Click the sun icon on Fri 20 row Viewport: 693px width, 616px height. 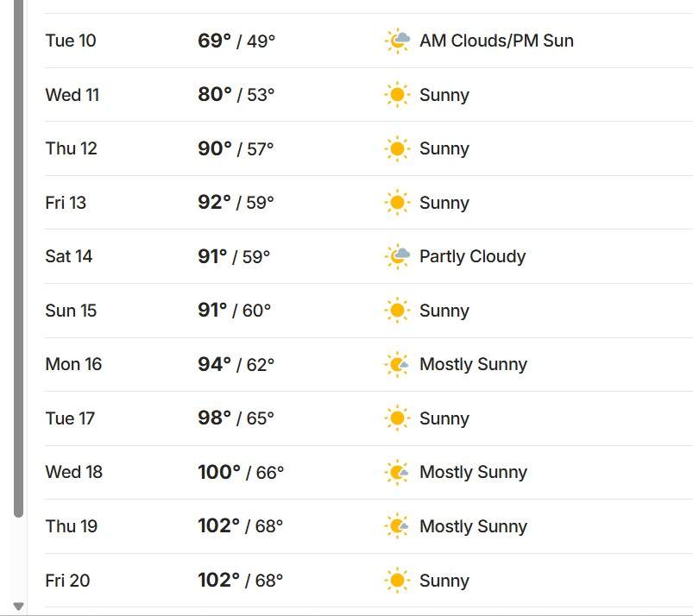pos(397,581)
